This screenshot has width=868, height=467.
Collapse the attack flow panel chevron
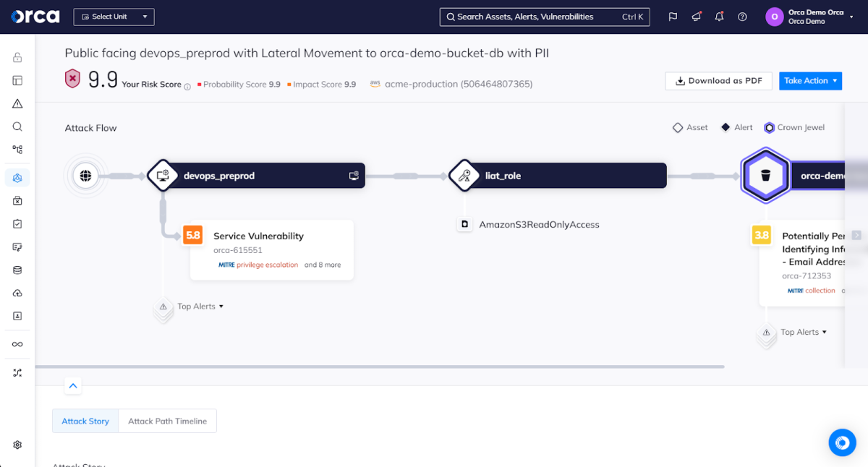73,386
